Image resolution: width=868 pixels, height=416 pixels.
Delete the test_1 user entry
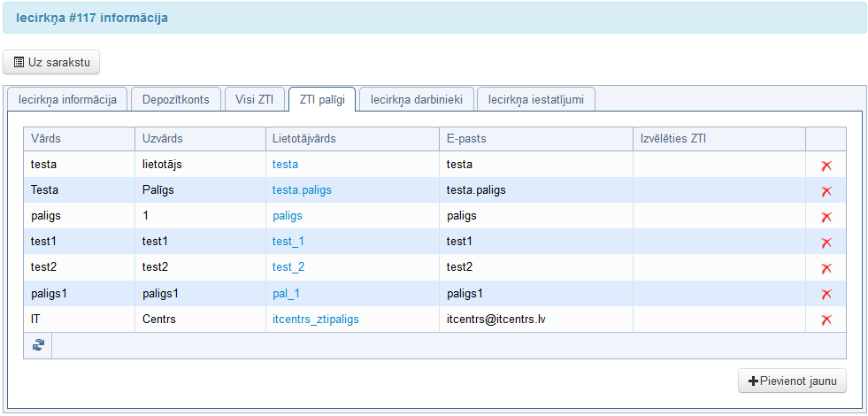point(826,243)
